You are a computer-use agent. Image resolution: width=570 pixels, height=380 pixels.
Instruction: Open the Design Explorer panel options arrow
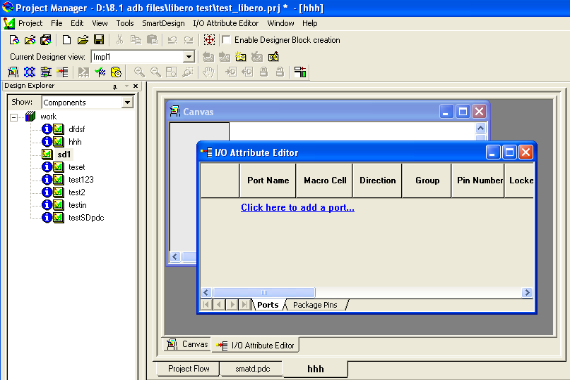point(126,86)
